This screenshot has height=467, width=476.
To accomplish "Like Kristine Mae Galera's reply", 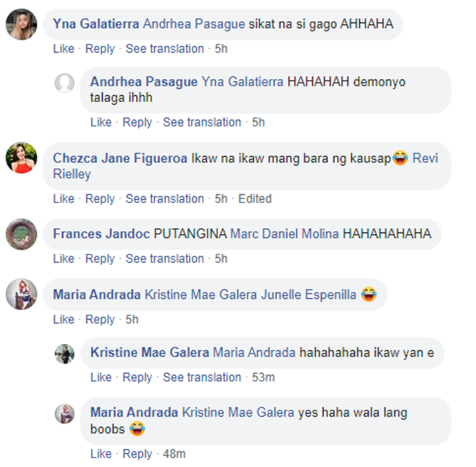I will (x=101, y=377).
